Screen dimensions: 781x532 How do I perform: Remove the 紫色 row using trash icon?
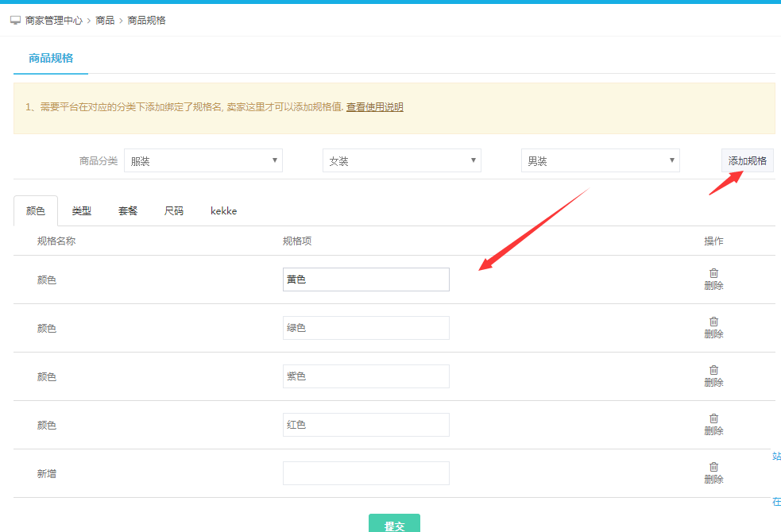713,370
